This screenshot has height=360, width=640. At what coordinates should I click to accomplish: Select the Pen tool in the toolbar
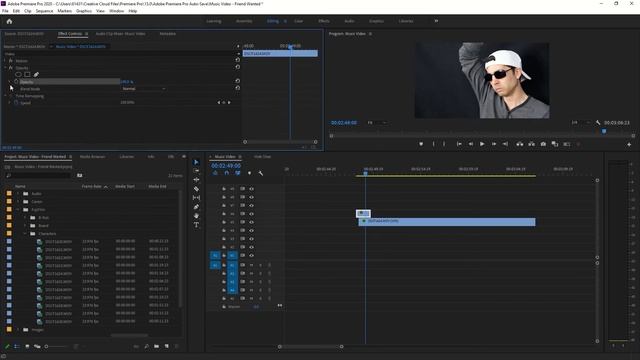point(196,207)
